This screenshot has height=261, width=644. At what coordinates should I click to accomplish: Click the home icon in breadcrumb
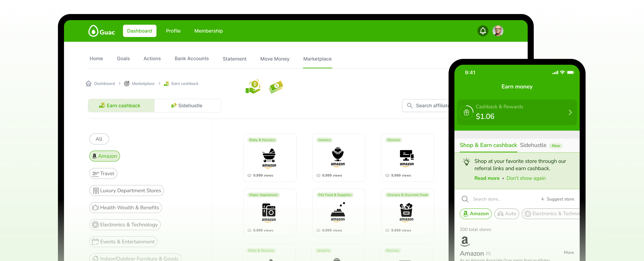point(89,83)
